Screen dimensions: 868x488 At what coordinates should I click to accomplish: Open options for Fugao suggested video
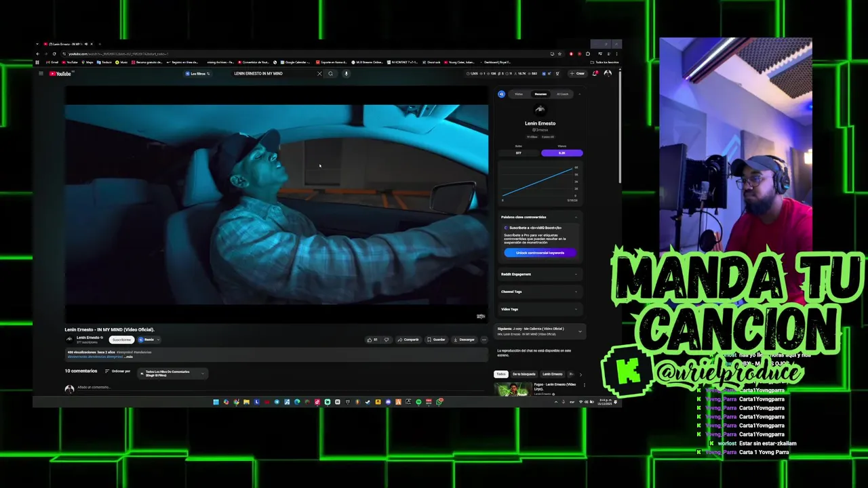click(x=584, y=385)
